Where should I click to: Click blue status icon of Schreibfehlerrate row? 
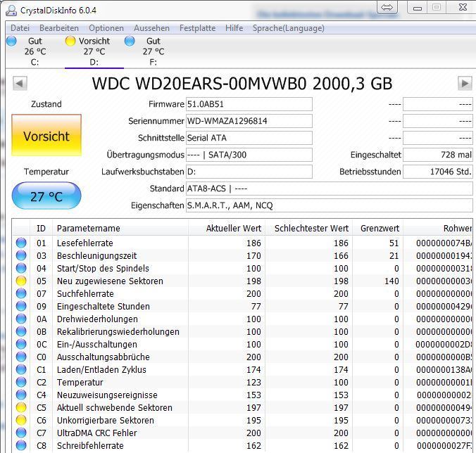(x=21, y=446)
